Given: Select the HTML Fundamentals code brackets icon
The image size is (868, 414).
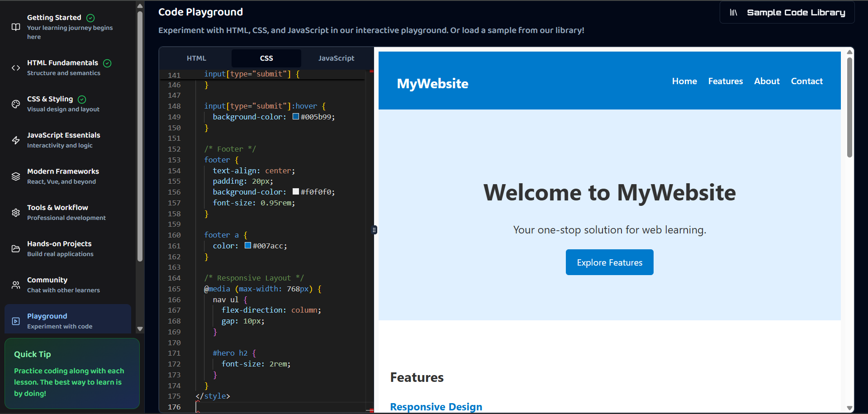Looking at the screenshot, I should point(16,68).
